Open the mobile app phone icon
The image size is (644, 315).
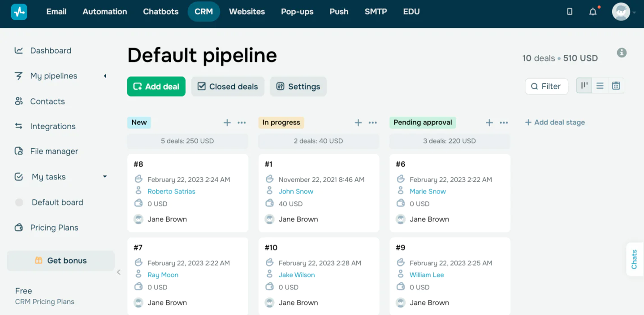coord(570,12)
